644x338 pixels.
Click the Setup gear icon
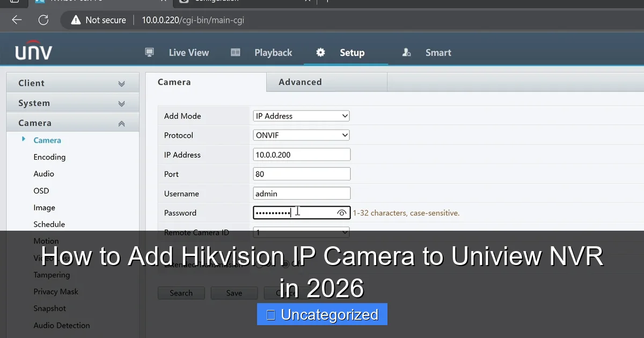click(x=320, y=52)
